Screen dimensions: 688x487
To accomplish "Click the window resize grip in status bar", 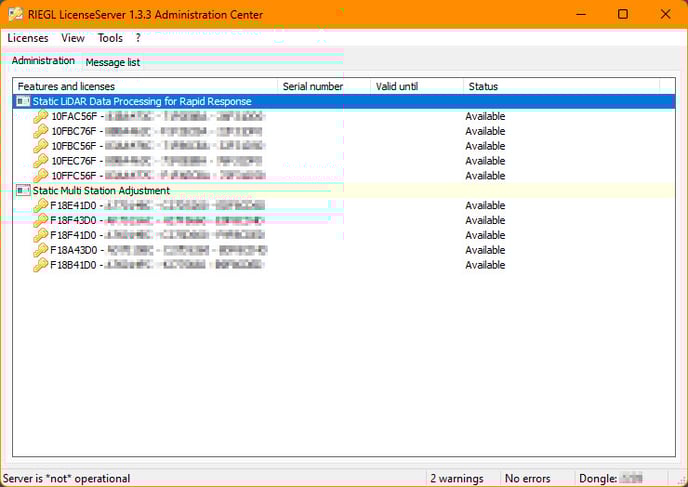I will [x=681, y=480].
